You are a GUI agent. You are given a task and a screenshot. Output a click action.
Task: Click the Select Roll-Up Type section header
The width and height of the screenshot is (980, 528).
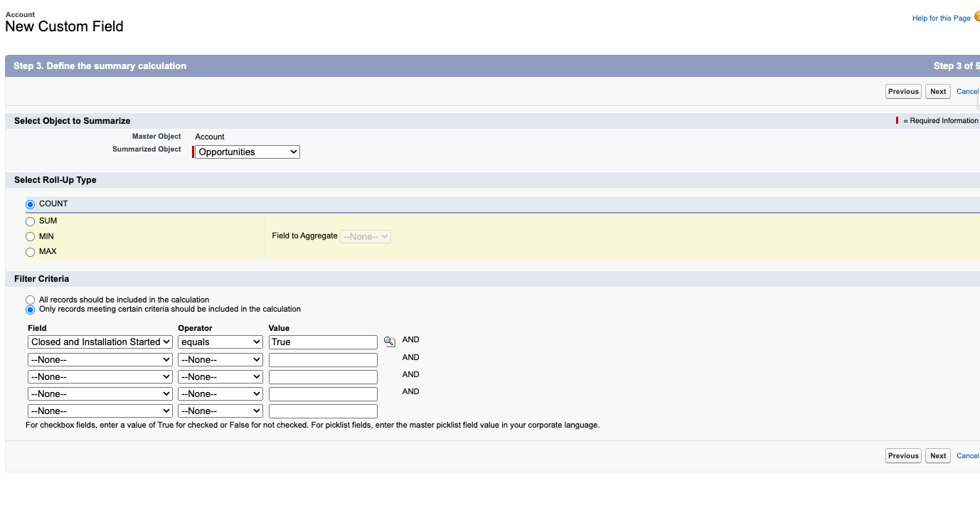55,180
